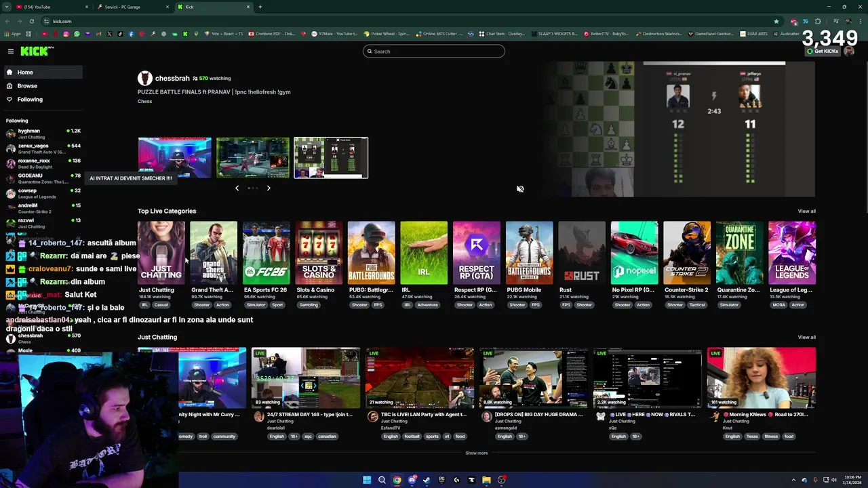Unmute the featured stream preview

coord(520,189)
